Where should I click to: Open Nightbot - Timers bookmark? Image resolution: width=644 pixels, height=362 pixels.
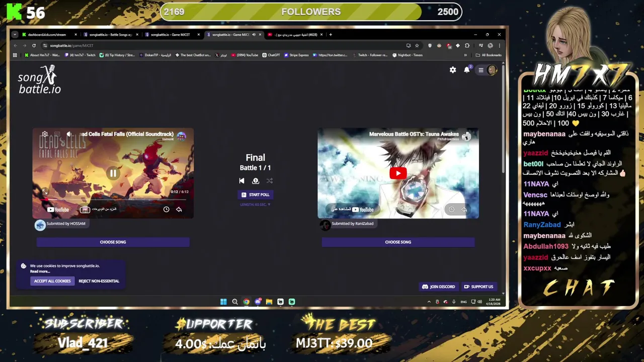(x=407, y=55)
